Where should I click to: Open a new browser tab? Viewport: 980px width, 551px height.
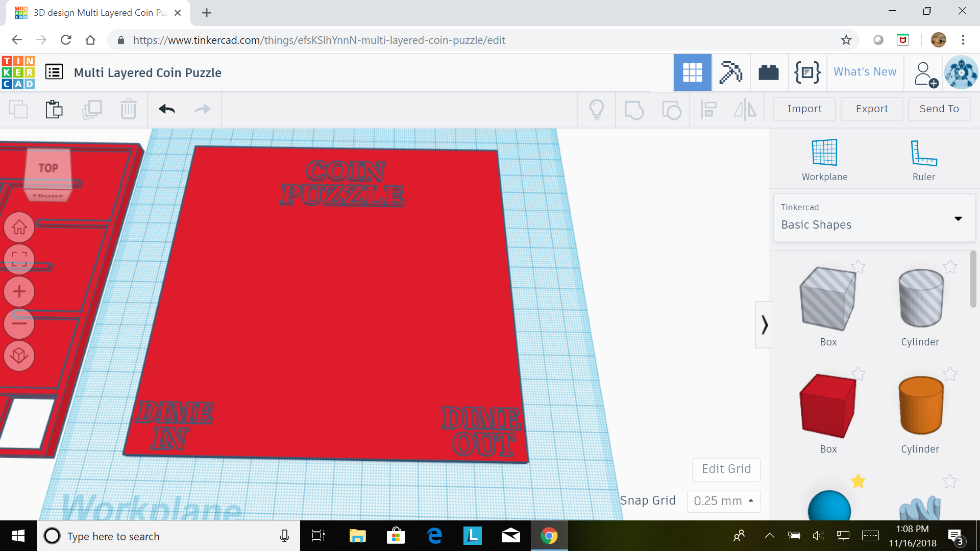click(x=206, y=13)
